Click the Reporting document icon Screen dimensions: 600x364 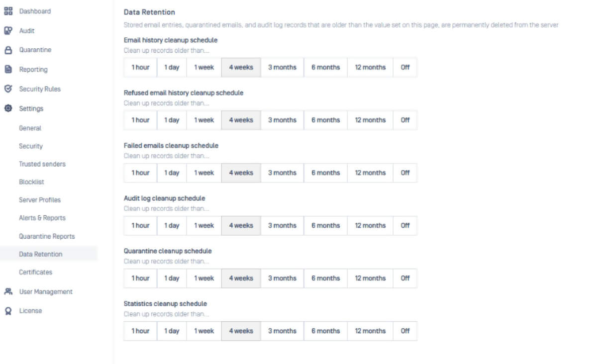pyautogui.click(x=7, y=69)
